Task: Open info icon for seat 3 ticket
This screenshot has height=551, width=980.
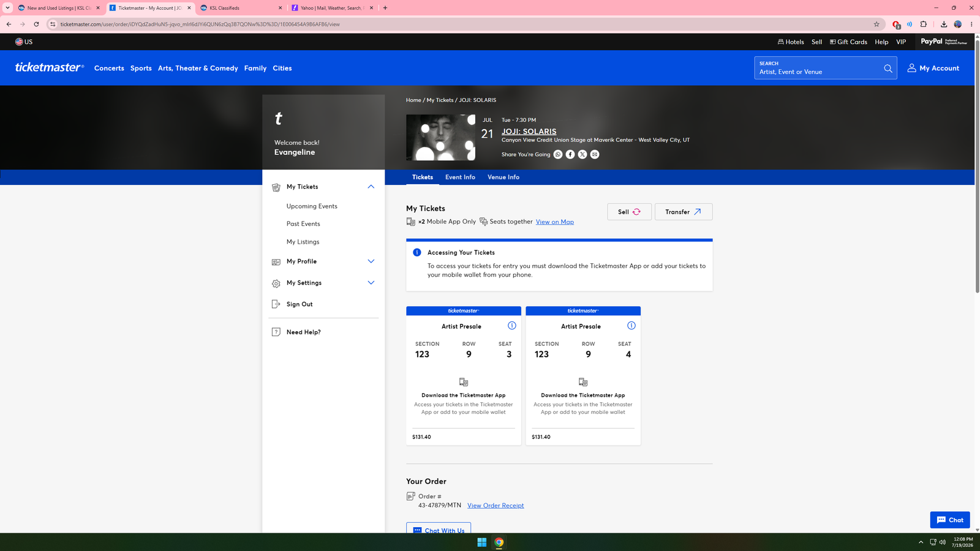Action: (512, 326)
